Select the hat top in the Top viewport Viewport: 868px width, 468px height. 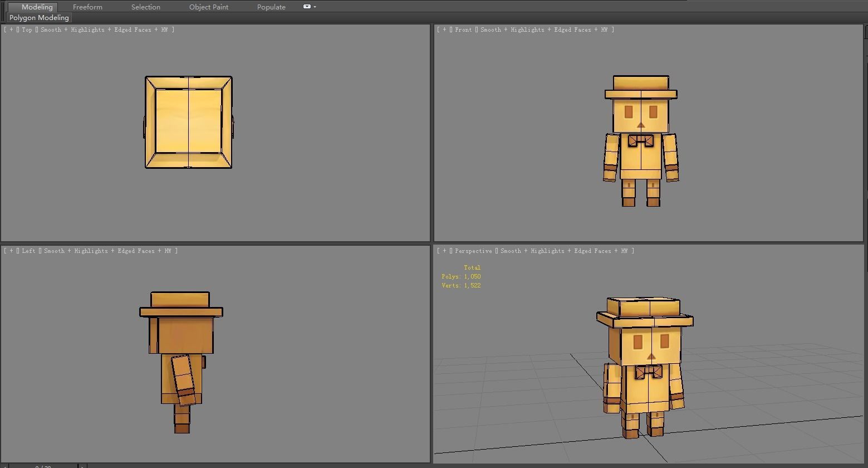188,121
